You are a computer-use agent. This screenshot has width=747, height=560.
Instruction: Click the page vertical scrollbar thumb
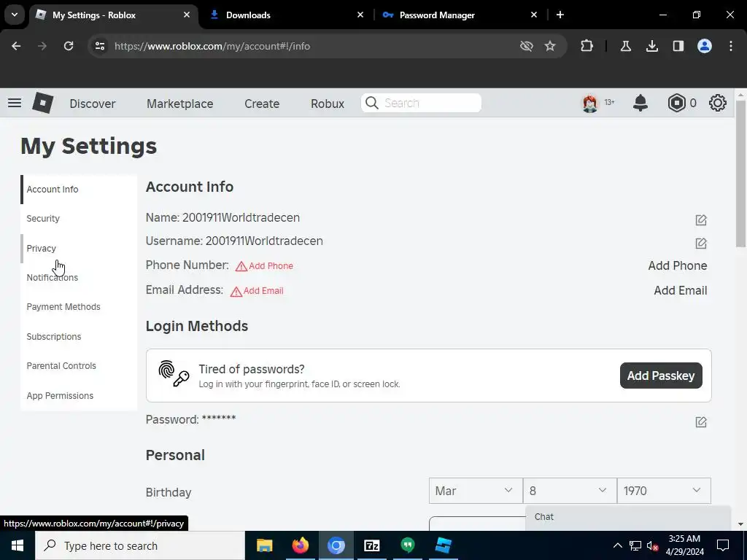click(x=740, y=174)
